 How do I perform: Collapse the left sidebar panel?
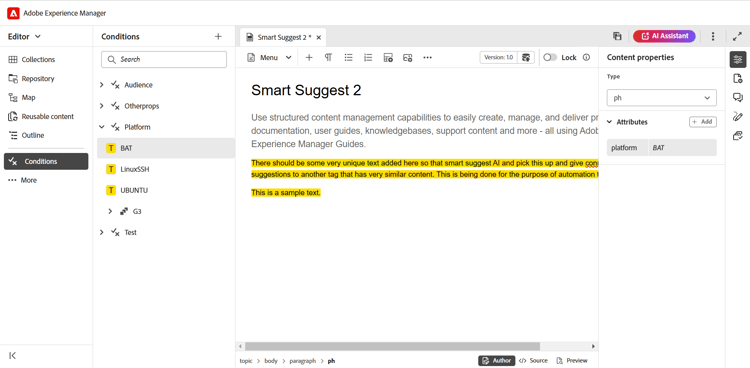(x=13, y=355)
